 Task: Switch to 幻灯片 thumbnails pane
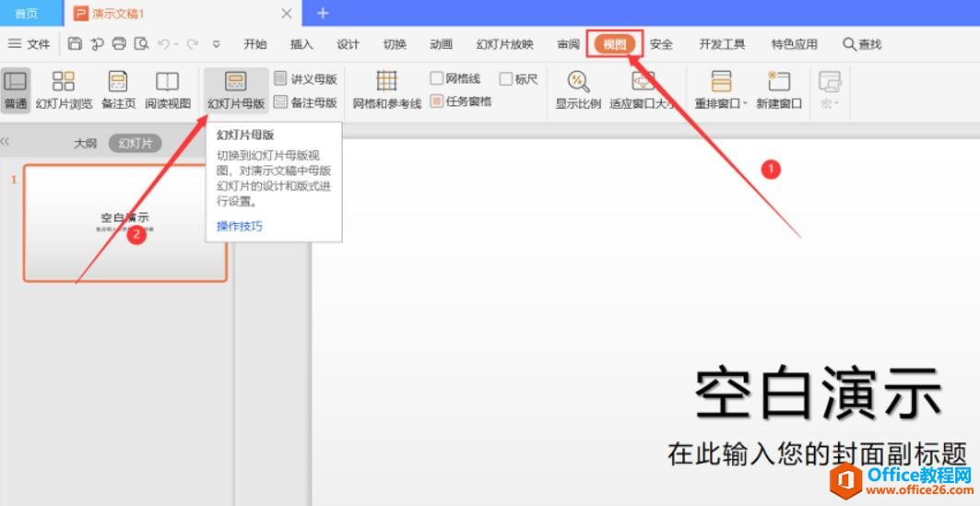coord(135,143)
